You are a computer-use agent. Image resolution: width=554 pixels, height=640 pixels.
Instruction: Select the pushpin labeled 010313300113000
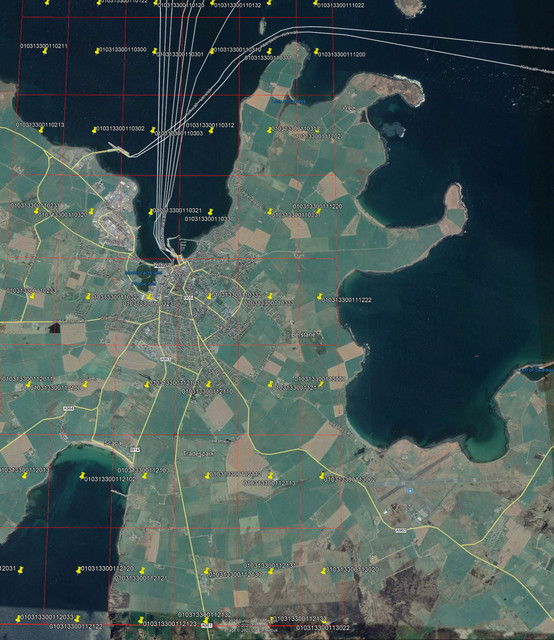(320, 384)
